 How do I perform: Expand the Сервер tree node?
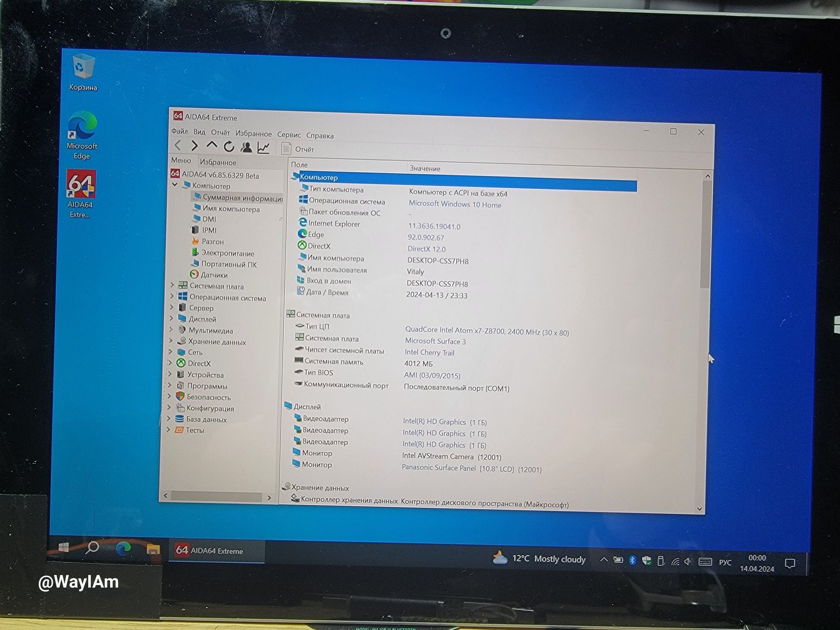[x=171, y=307]
